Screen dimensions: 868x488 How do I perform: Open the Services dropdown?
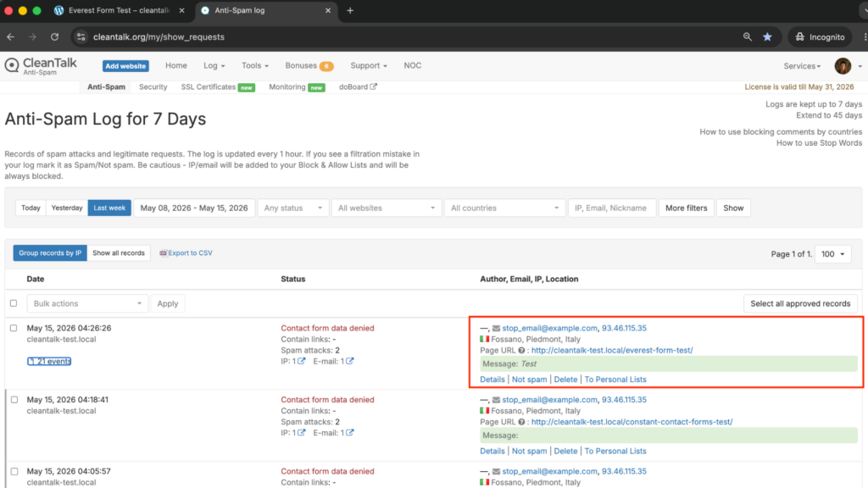pos(802,66)
